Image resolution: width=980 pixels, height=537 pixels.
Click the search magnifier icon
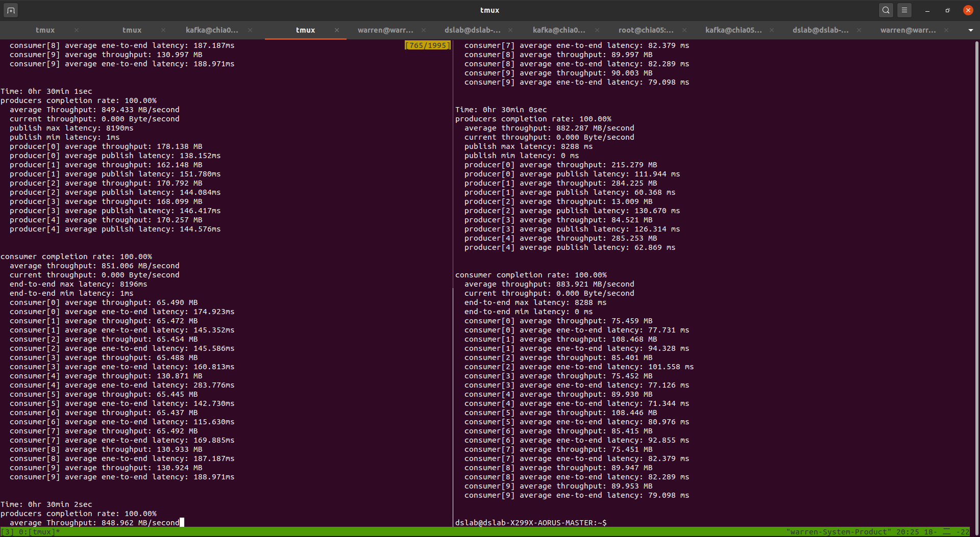pyautogui.click(x=886, y=10)
